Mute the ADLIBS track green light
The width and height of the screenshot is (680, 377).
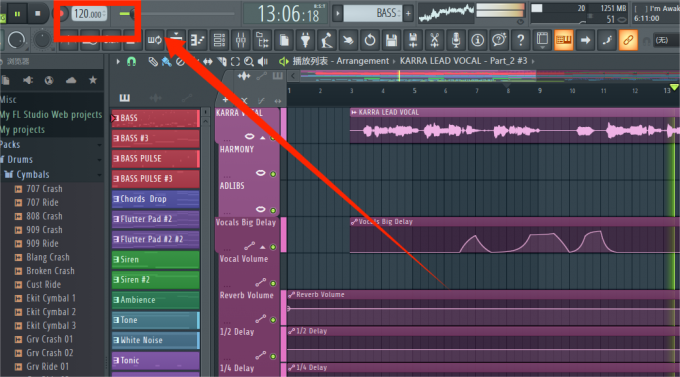[x=273, y=210]
